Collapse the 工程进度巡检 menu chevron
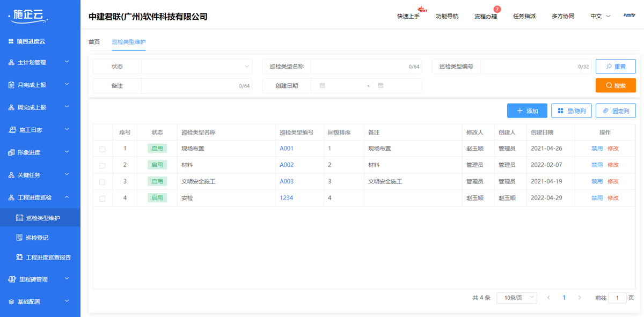644x317 pixels. click(x=67, y=197)
